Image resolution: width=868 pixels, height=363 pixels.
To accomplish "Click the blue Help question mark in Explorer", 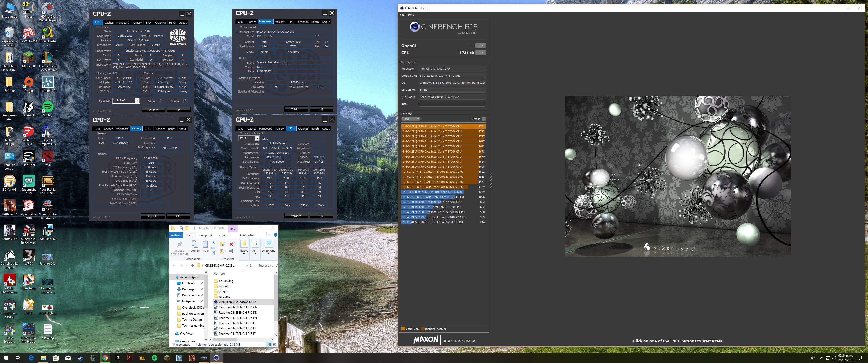I will click(x=275, y=235).
